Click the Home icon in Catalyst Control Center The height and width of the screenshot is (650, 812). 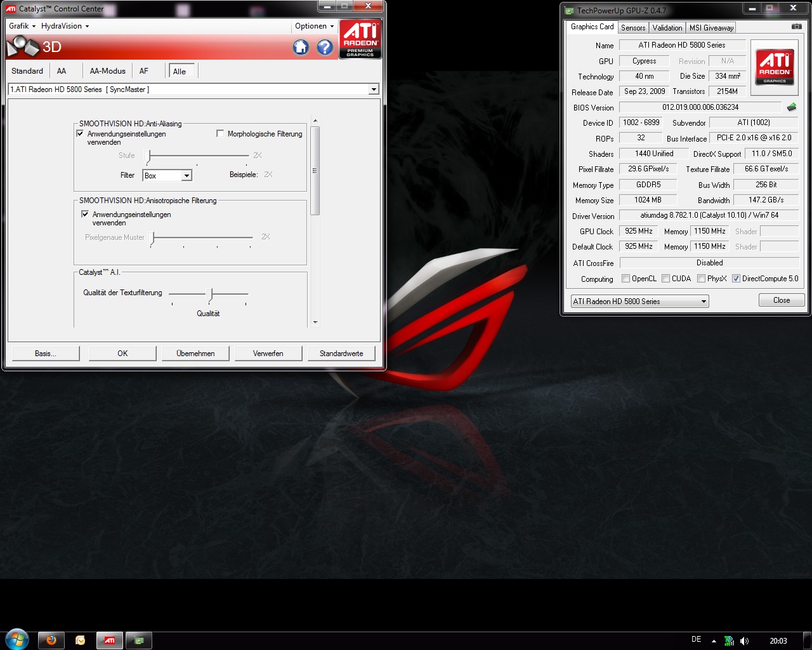[x=301, y=47]
